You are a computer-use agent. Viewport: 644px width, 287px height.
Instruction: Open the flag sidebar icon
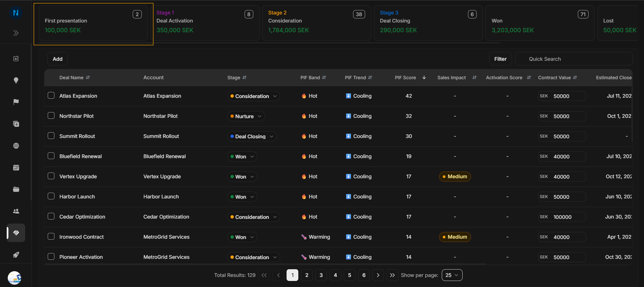16,102
